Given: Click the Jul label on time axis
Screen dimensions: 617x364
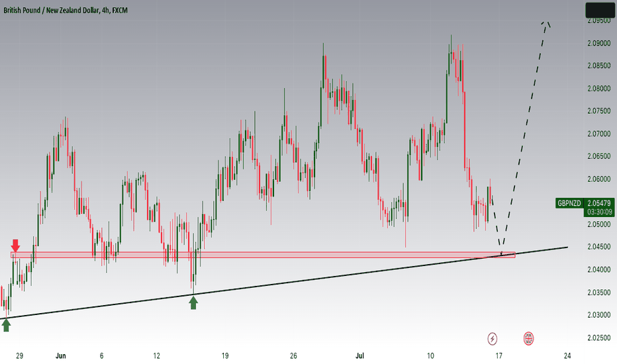Looking at the screenshot, I should pos(359,356).
